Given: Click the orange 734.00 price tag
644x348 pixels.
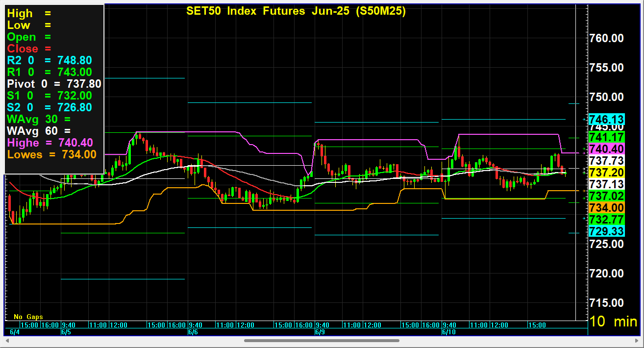Looking at the screenshot, I should click(607, 208).
